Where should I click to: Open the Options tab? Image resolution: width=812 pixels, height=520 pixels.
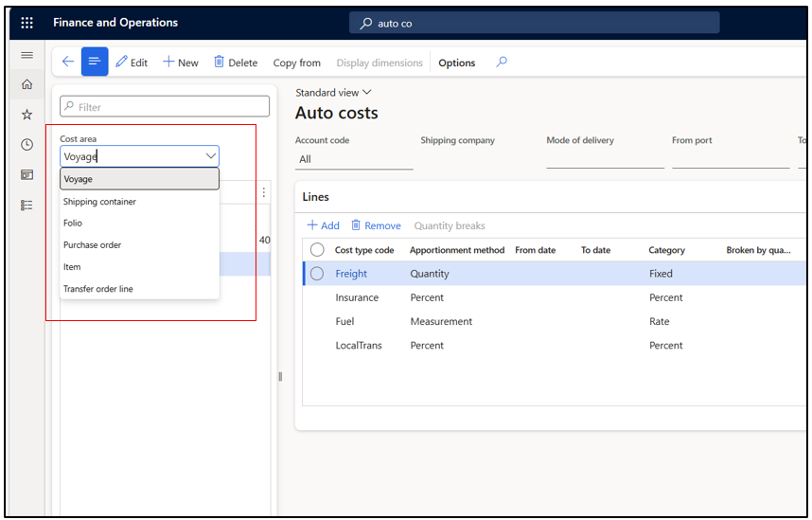[457, 63]
